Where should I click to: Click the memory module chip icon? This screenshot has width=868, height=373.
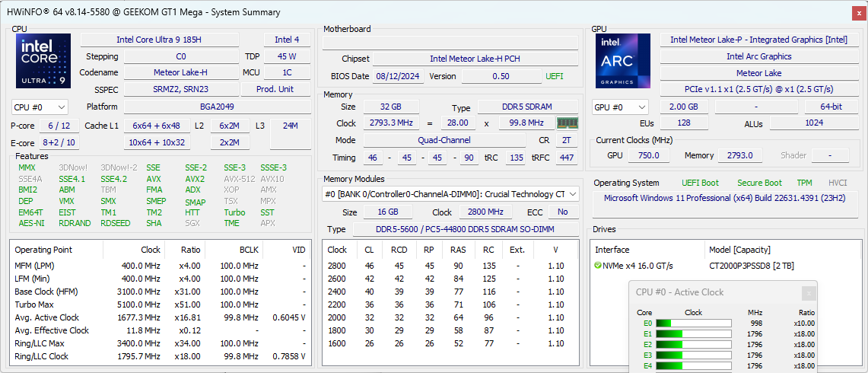(x=567, y=123)
